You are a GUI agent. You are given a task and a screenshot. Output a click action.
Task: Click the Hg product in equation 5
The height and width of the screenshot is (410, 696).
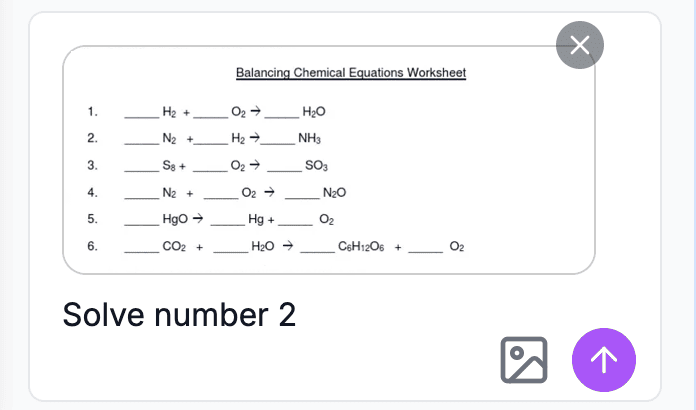pos(254,218)
